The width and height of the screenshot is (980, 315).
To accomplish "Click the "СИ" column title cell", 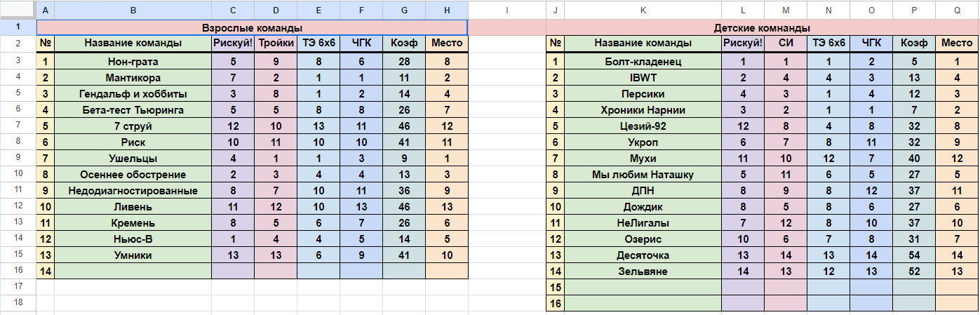I will [786, 43].
